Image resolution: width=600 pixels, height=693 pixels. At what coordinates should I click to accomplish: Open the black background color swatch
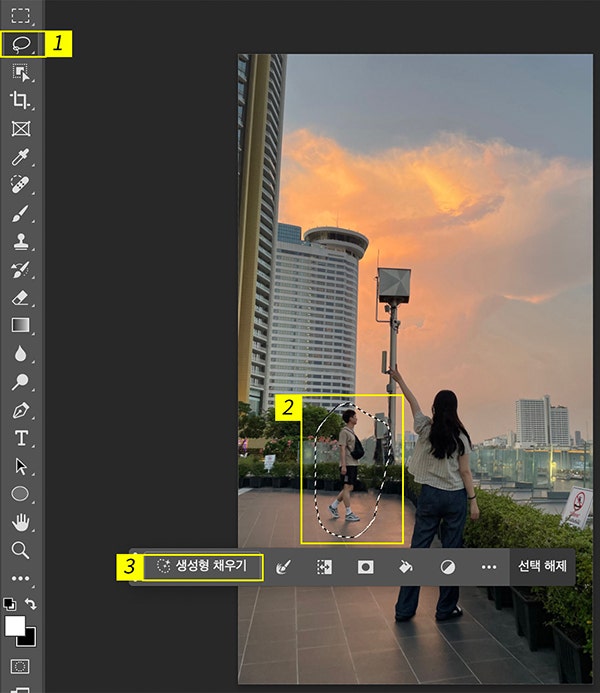[29, 639]
